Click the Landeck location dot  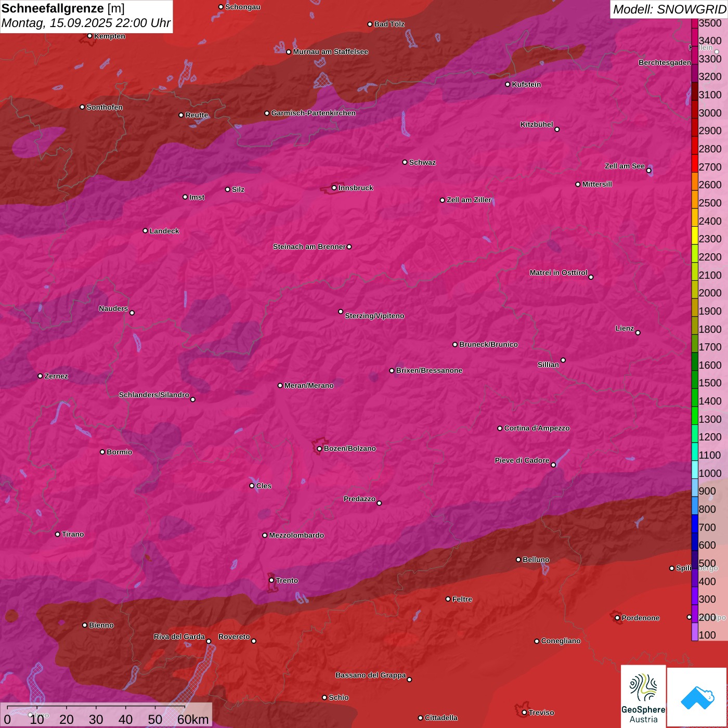[145, 231]
